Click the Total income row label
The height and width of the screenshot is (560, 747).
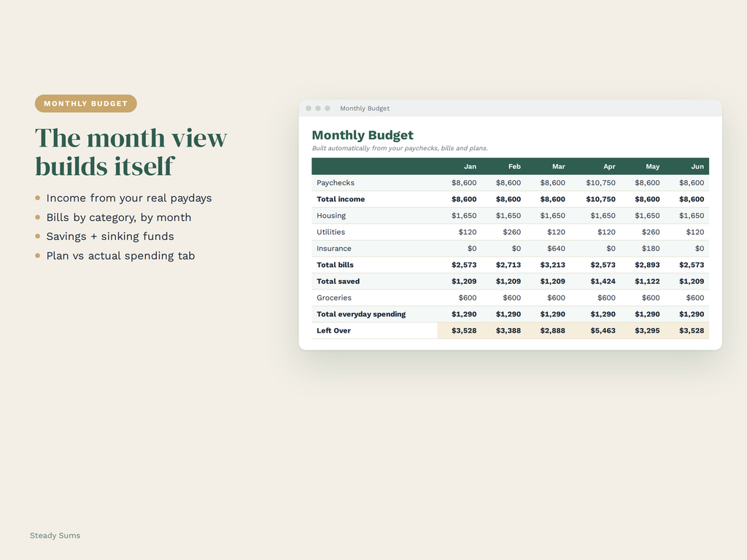point(341,199)
